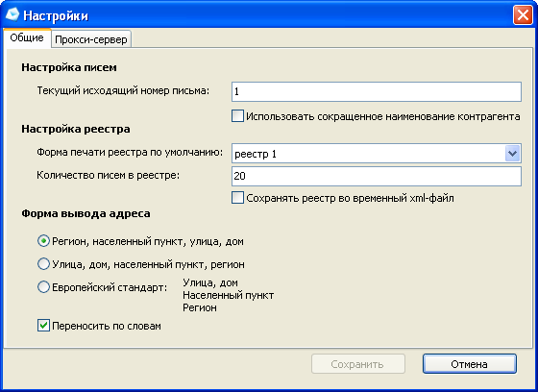Click the Настройка писем heading
This screenshot has width=538, height=392.
coord(69,67)
